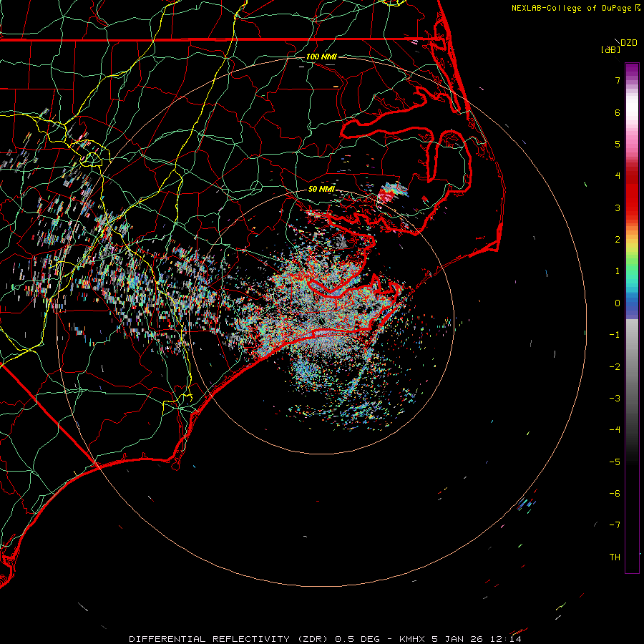This screenshot has height=644, width=644.
Task: Pick the red color bar segment near 3
Action: point(632,208)
